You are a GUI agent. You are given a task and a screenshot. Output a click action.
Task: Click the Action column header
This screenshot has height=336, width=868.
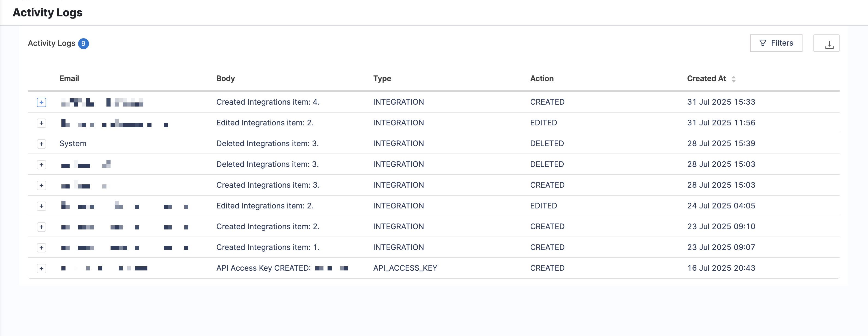pyautogui.click(x=542, y=79)
